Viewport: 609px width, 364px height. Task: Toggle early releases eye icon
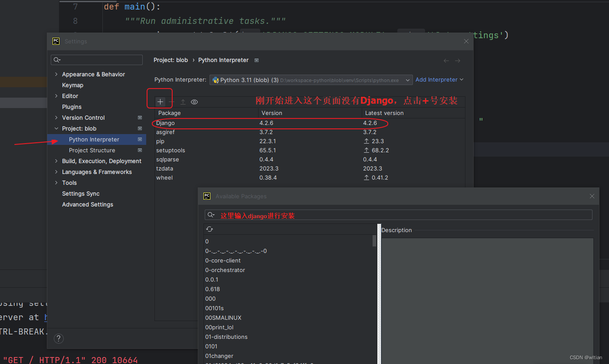(x=194, y=102)
